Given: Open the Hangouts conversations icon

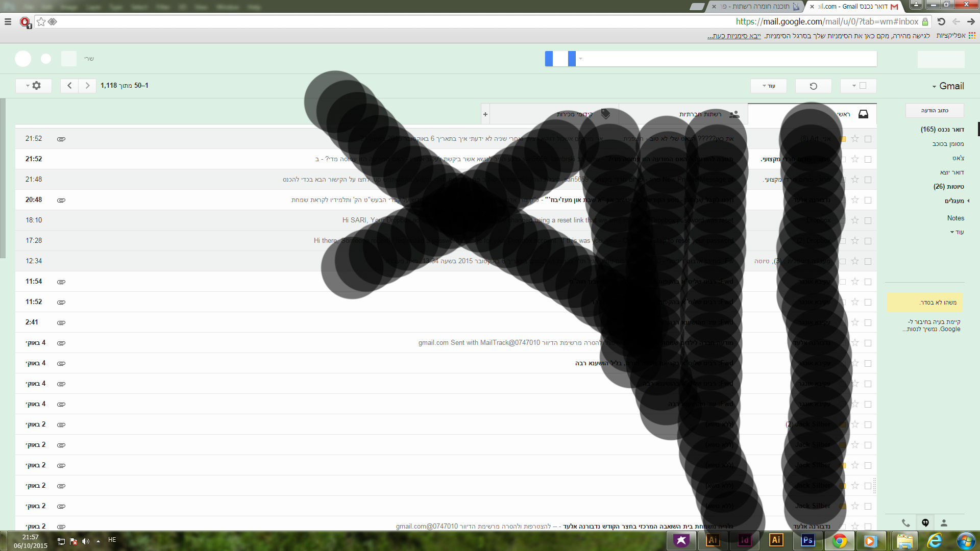Looking at the screenshot, I should [925, 523].
